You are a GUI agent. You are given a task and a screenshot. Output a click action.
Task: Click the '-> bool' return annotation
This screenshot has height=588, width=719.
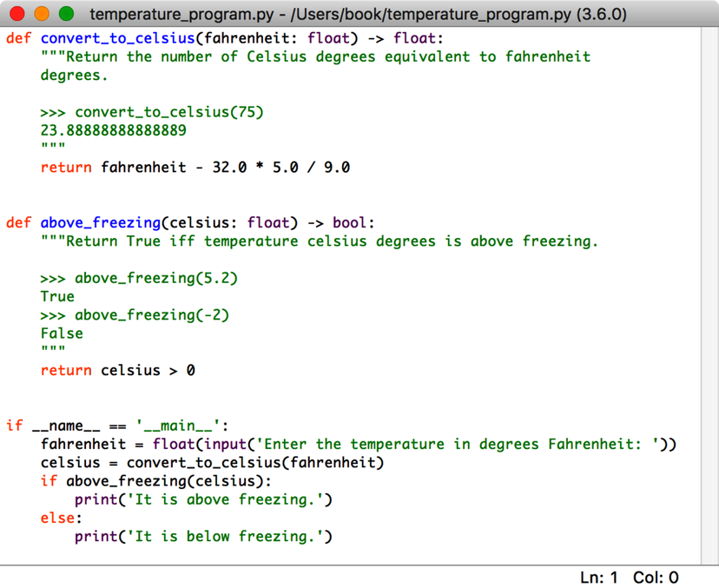coord(341,222)
